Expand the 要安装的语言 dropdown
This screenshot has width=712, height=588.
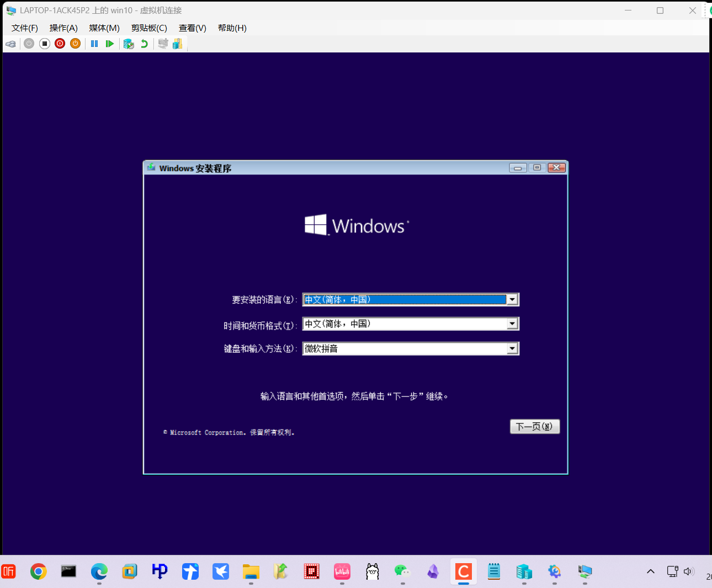pyautogui.click(x=512, y=300)
